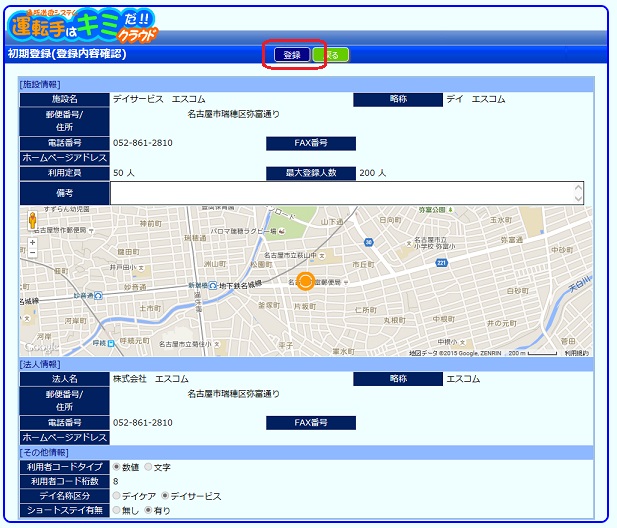Zoom in the map with the plus button
Image resolution: width=617 pixels, height=528 pixels.
[x=33, y=243]
